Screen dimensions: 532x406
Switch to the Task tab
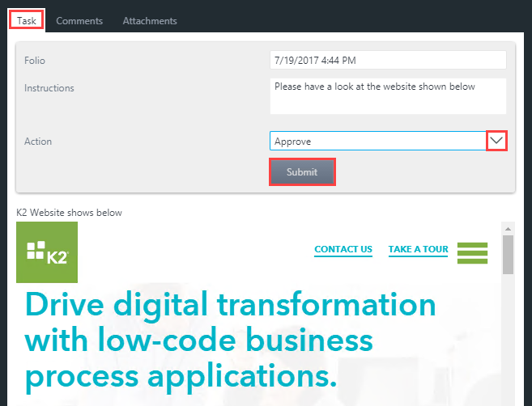(27, 21)
